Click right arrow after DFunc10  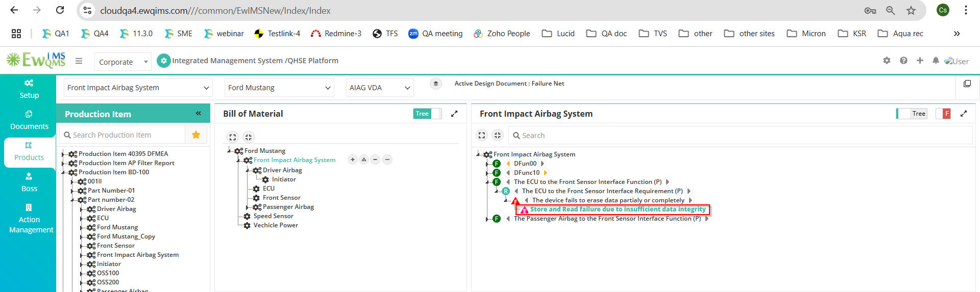(x=546, y=173)
